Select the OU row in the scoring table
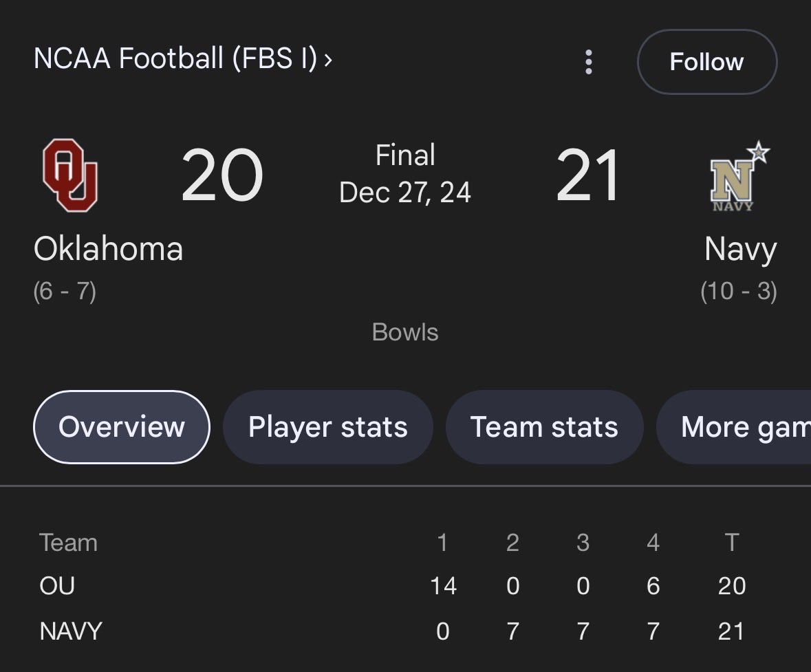The width and height of the screenshot is (811, 672). coord(393,586)
